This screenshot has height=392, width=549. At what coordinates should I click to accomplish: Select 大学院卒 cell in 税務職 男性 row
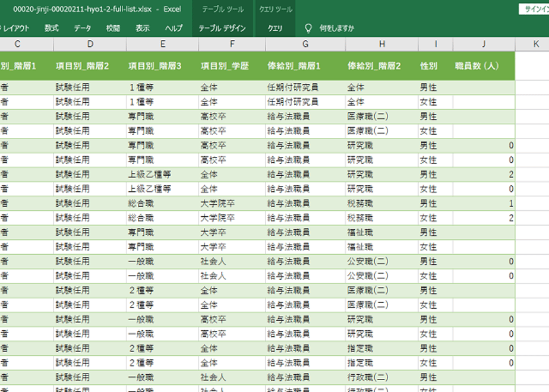(x=232, y=204)
